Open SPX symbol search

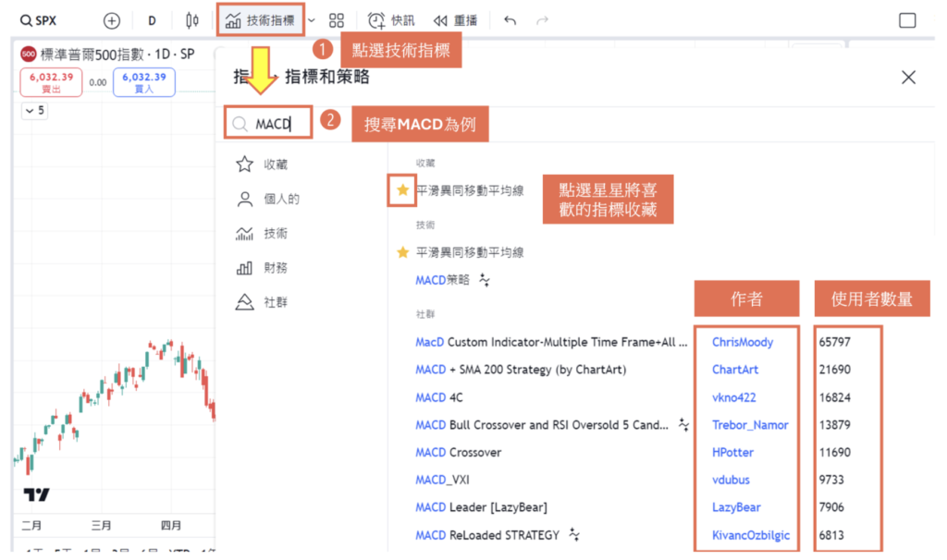point(38,20)
